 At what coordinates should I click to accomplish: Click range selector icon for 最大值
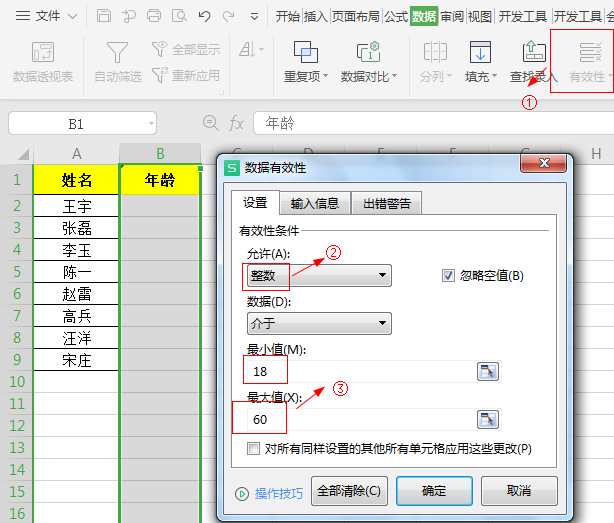pyautogui.click(x=488, y=419)
